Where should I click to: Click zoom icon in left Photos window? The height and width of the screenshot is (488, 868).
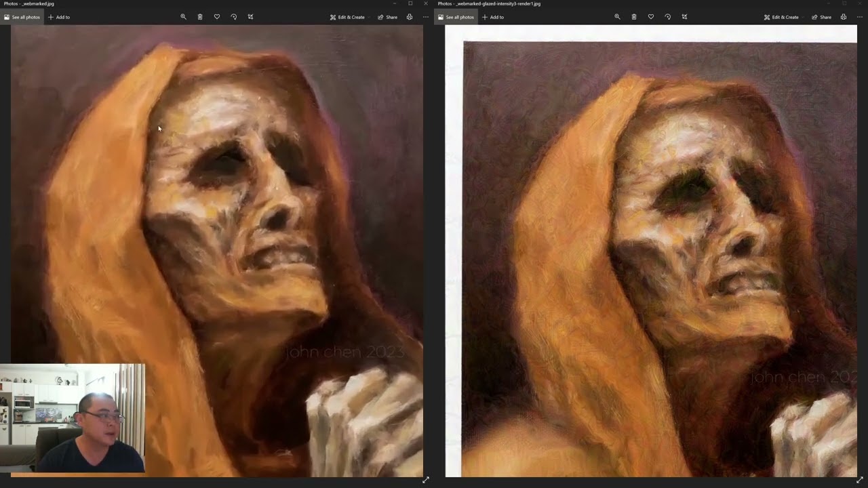183,17
